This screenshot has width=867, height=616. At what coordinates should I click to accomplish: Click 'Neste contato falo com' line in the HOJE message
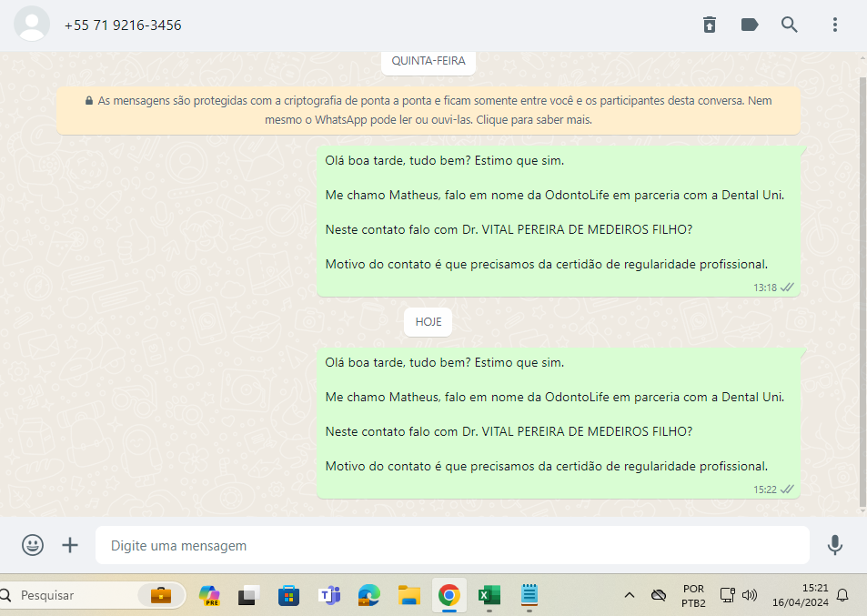tap(509, 432)
